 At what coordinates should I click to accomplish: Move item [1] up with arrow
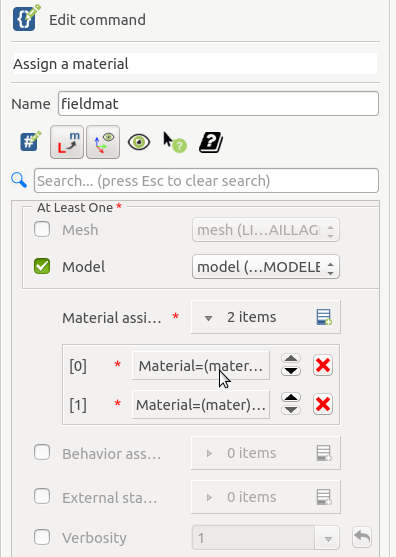click(x=291, y=398)
